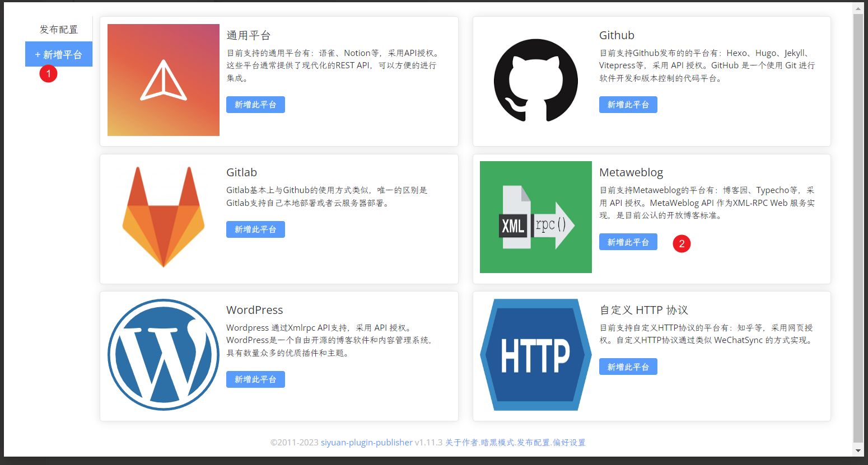
Task: Click the blue HTTP hexagon logo
Action: [536, 355]
